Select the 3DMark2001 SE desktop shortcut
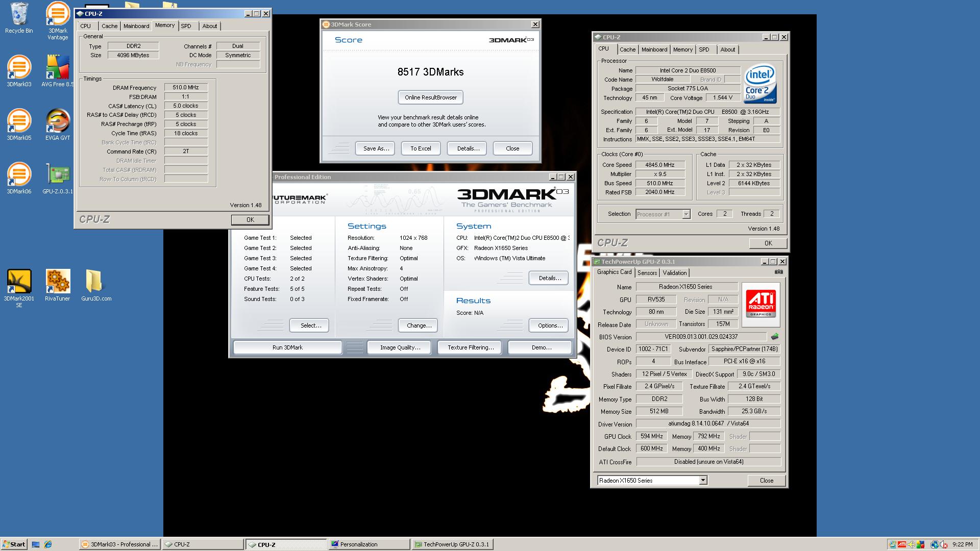 (19, 288)
